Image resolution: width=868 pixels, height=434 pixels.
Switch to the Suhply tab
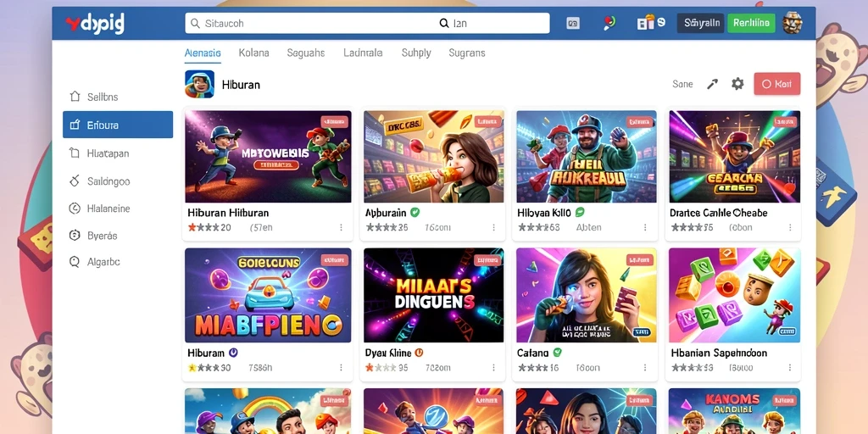click(416, 53)
